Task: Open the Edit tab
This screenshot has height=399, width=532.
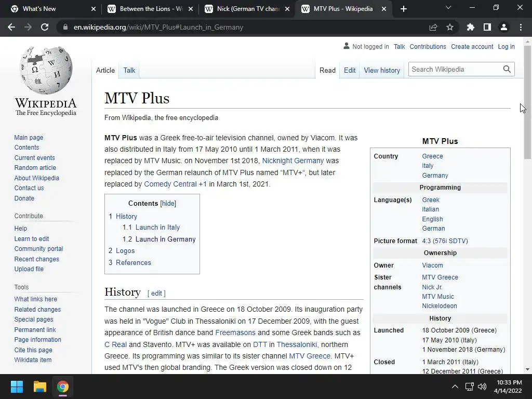Action: coord(350,70)
